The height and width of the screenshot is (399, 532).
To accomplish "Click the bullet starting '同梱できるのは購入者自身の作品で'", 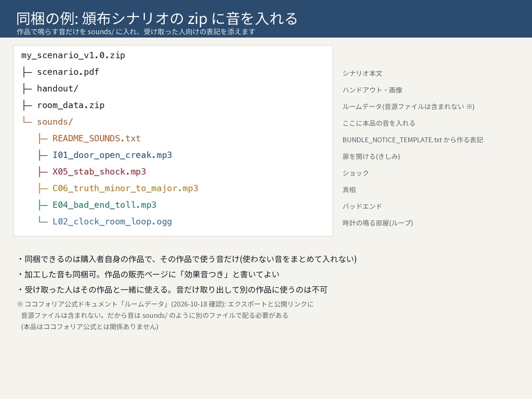I will pos(187,259).
